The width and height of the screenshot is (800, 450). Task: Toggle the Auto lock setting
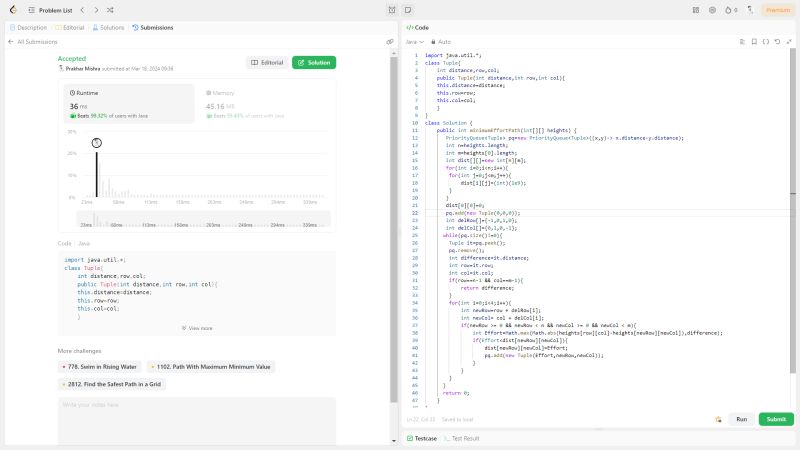[x=441, y=42]
